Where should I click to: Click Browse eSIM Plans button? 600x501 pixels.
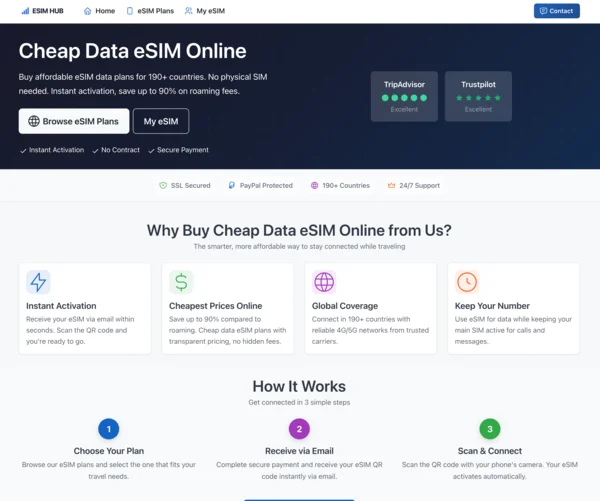(74, 121)
